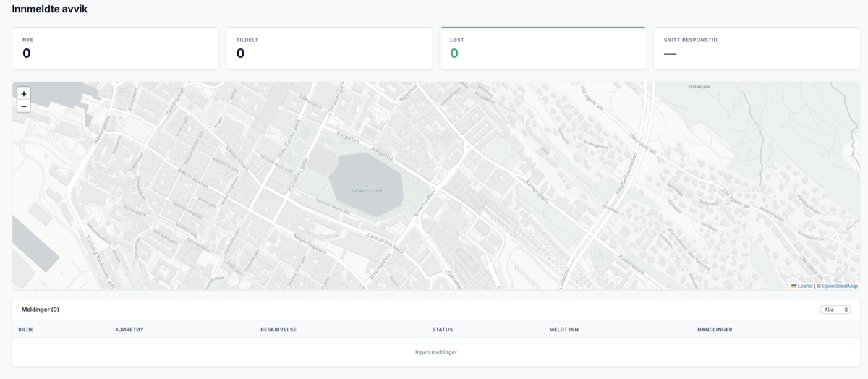This screenshot has height=379, width=868.
Task: Click the Ukrainian flag icon beside Leaflet
Action: (794, 286)
